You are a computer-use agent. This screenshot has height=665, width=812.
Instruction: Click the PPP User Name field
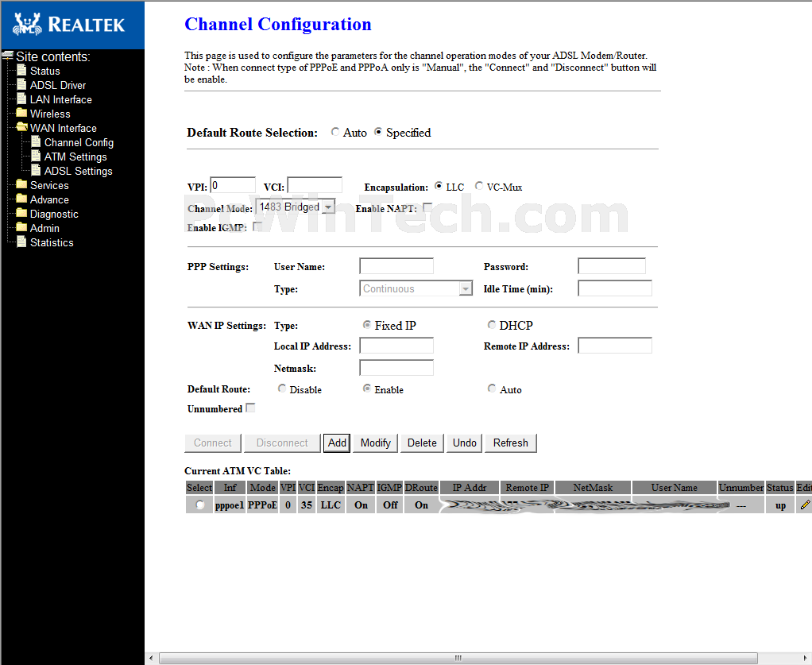pyautogui.click(x=396, y=266)
